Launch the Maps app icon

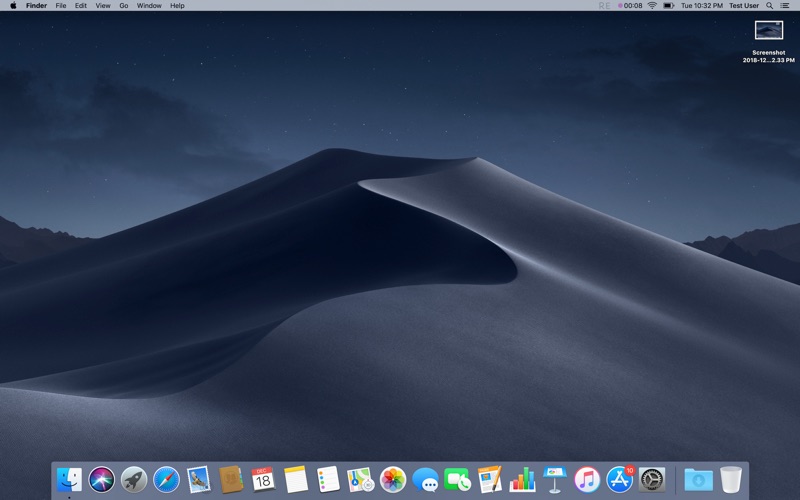click(361, 480)
